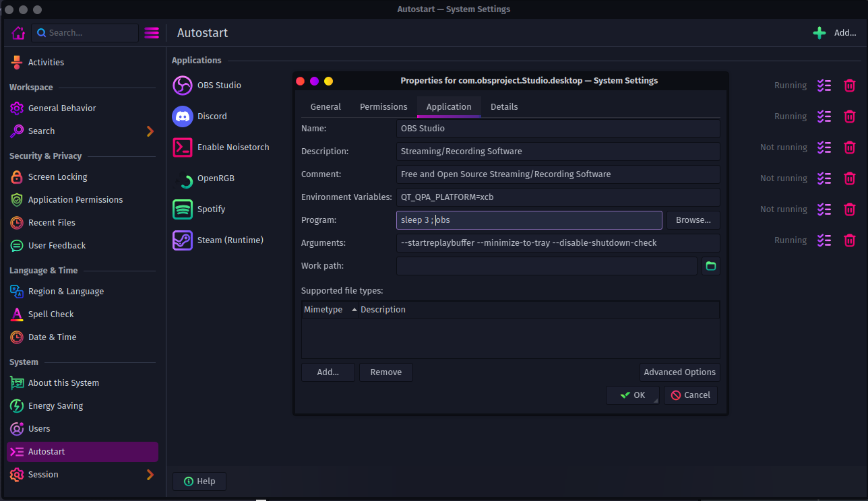Select the Application tab

[x=449, y=107]
